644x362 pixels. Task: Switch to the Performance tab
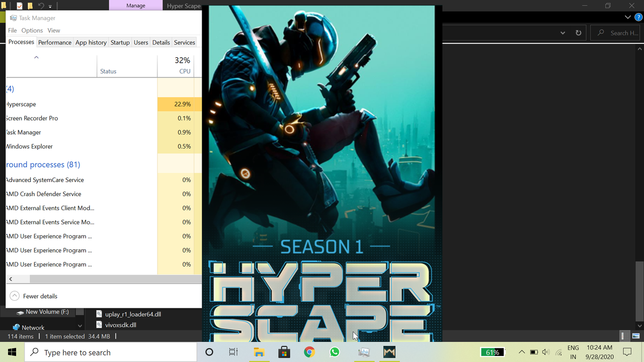[55, 43]
